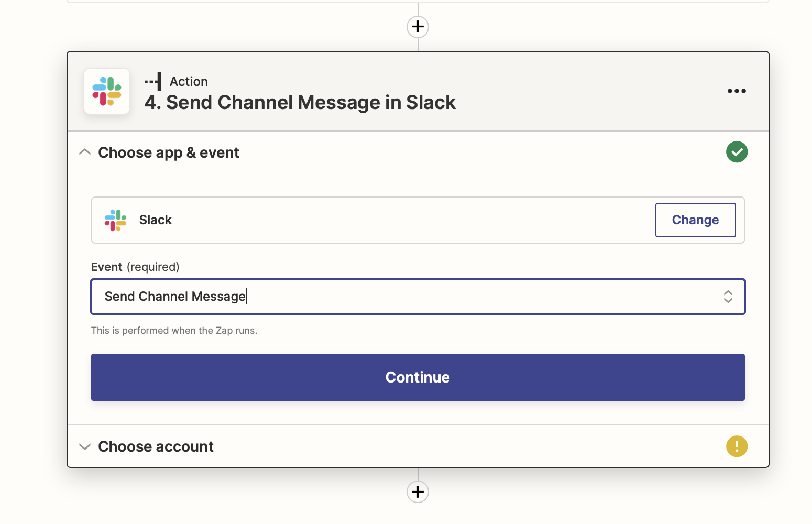The image size is (812, 524).
Task: Click the yellow warning icon for Choose account
Action: (737, 446)
